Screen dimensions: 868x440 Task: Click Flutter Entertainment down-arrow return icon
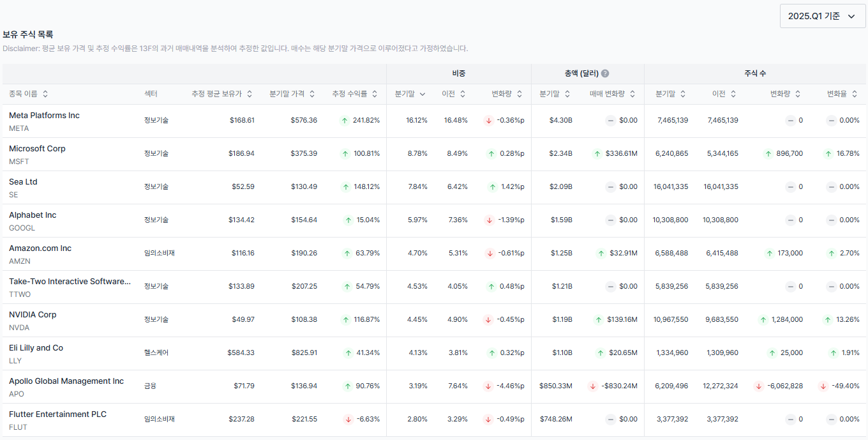[x=348, y=419]
